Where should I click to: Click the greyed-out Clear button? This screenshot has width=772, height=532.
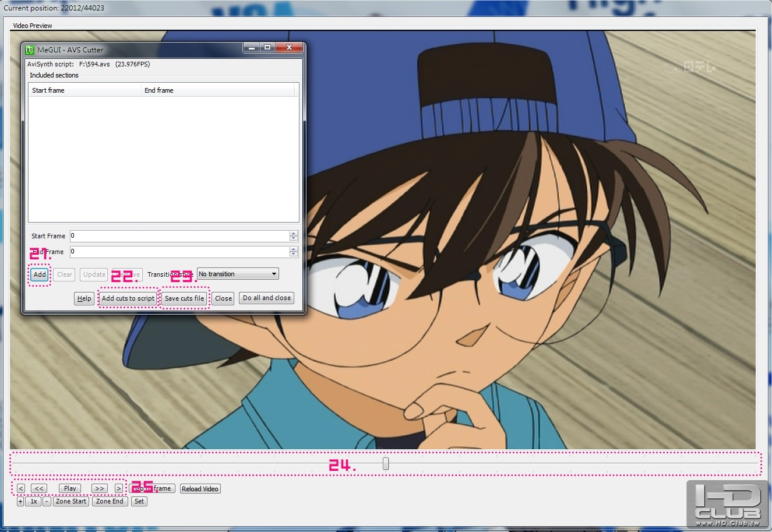click(65, 274)
